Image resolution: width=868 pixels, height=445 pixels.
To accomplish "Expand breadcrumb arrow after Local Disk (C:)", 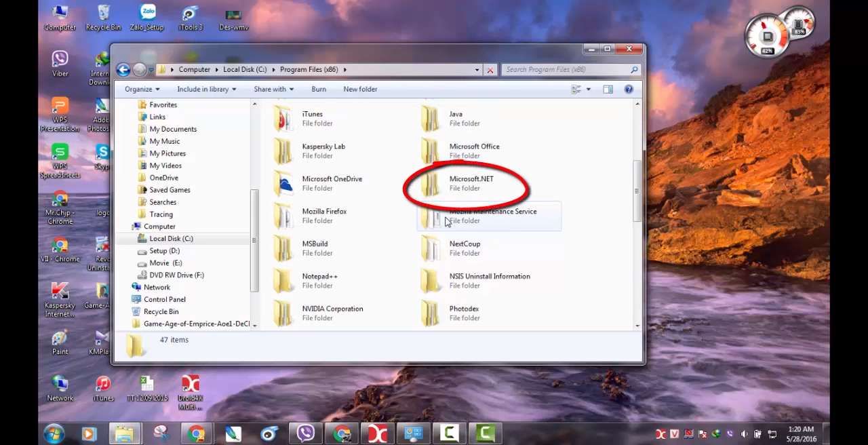I will [273, 69].
